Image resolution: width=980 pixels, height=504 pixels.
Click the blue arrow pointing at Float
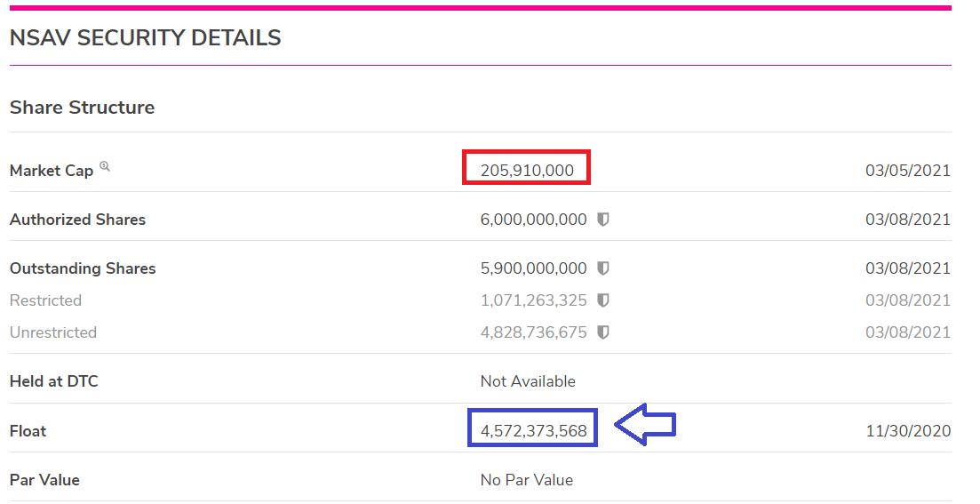646,427
